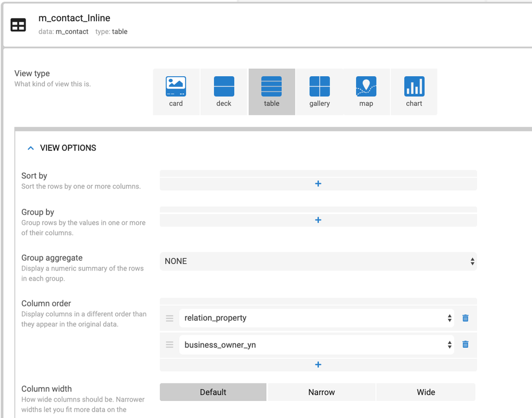The width and height of the screenshot is (532, 418).
Task: Add another Column order entry
Action: tap(318, 365)
